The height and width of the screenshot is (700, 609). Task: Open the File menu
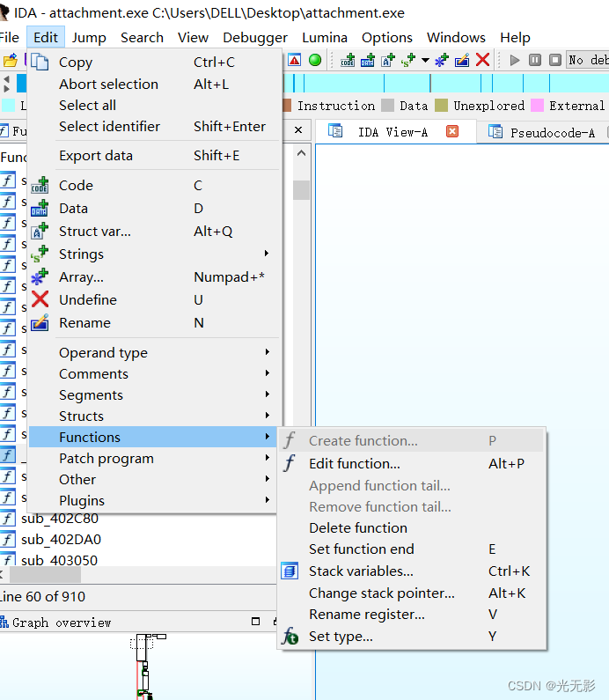coord(9,38)
